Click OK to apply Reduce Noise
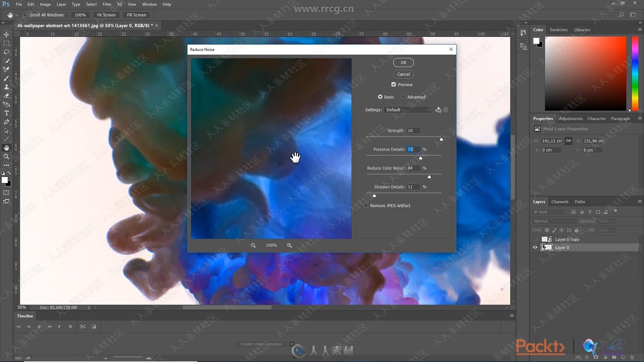Viewport: 644px width, 362px height. point(404,62)
